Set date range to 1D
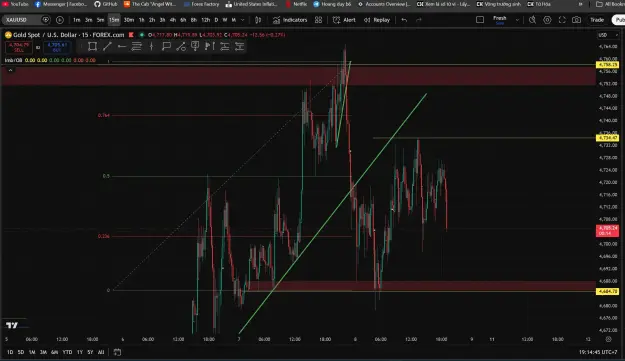Screen dimensions: 625x361 pyautogui.click(x=10, y=352)
